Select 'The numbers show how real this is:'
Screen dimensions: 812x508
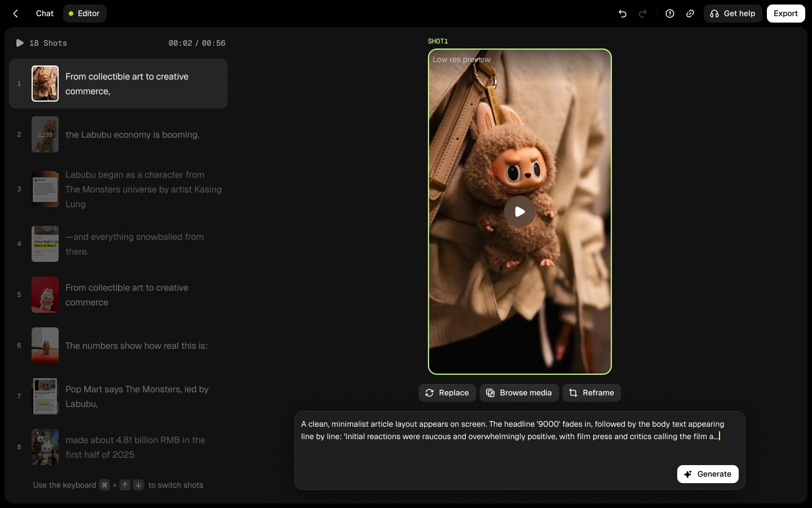136,345
